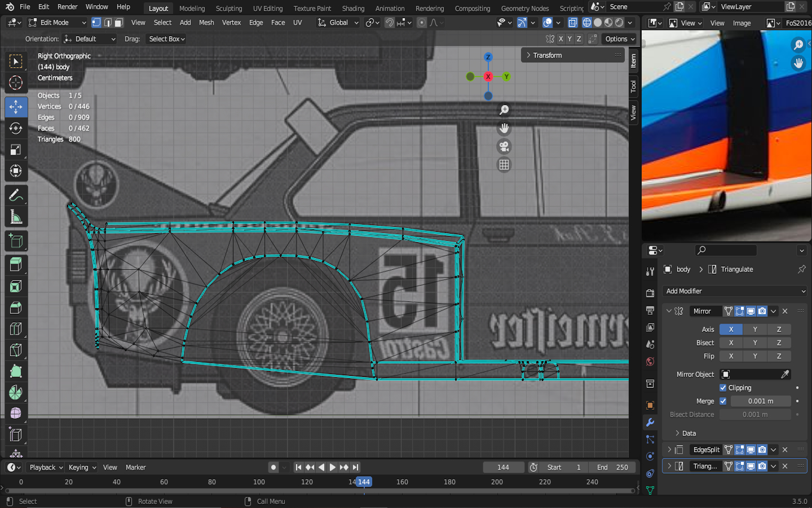Remove the Mirror modifier
Image resolution: width=812 pixels, height=508 pixels.
[x=785, y=311]
